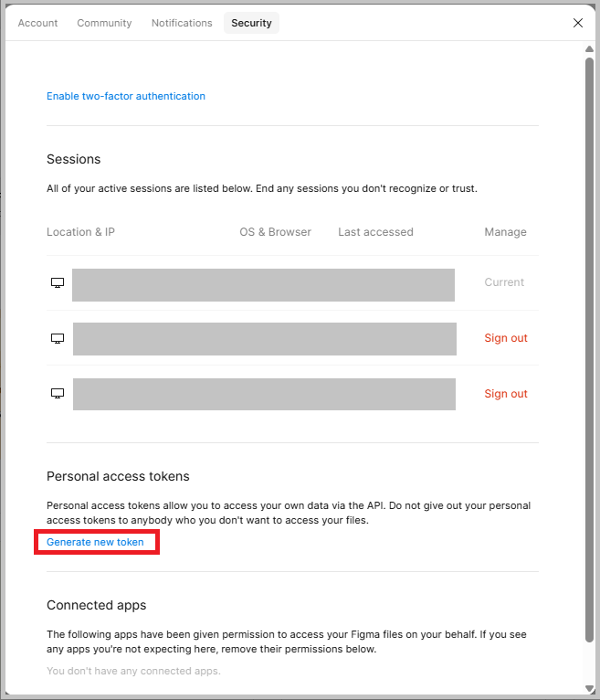Screen dimensions: 600x700
Task: Click the Manage column header
Action: pos(505,232)
